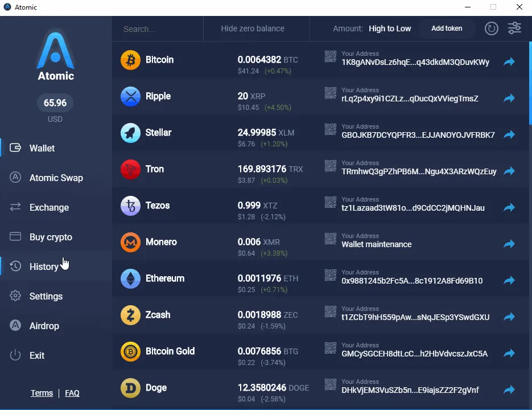This screenshot has width=532, height=410.
Task: Click the Tron address TRmhwQ3gPZhPB6M...
Action: pyautogui.click(x=419, y=171)
